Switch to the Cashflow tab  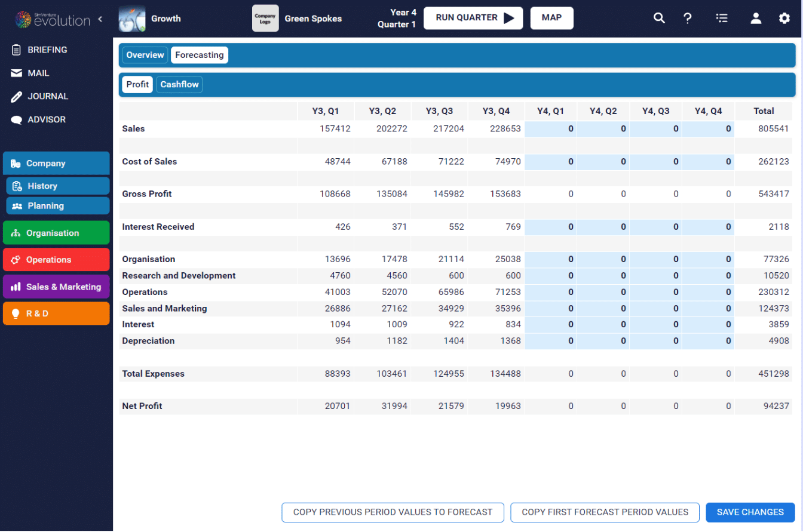tap(179, 85)
